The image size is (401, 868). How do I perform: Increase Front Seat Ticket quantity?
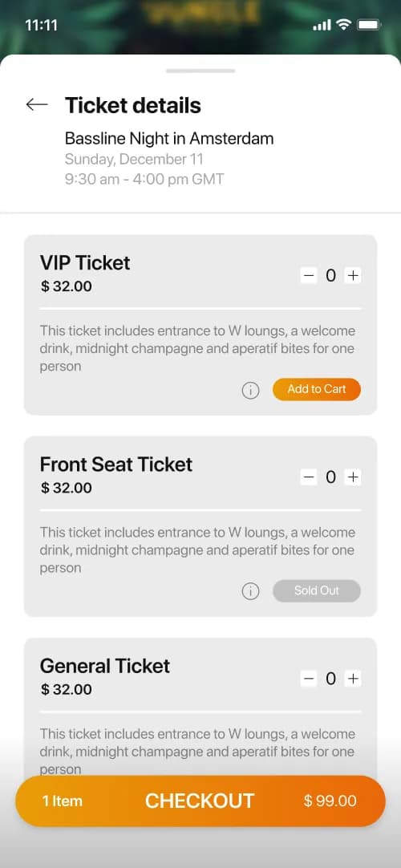pos(352,477)
